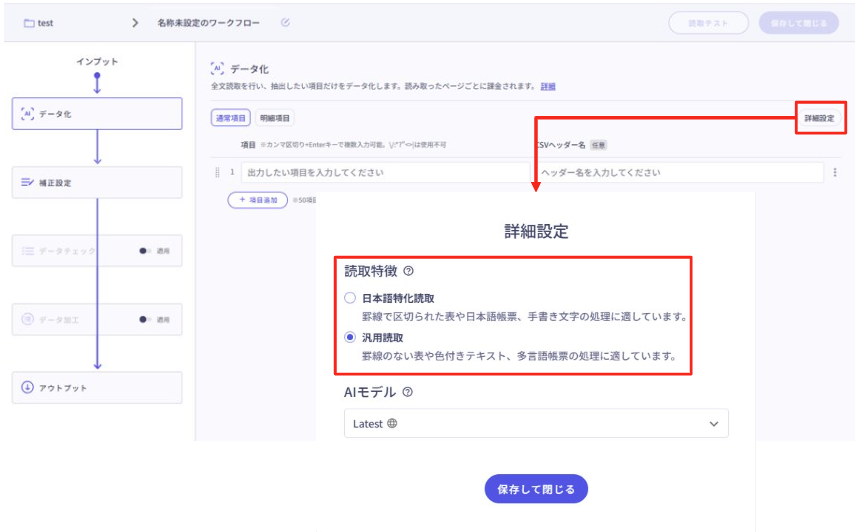Click the help icon next to AIモデル
The width and height of the screenshot is (865, 532).
(407, 393)
